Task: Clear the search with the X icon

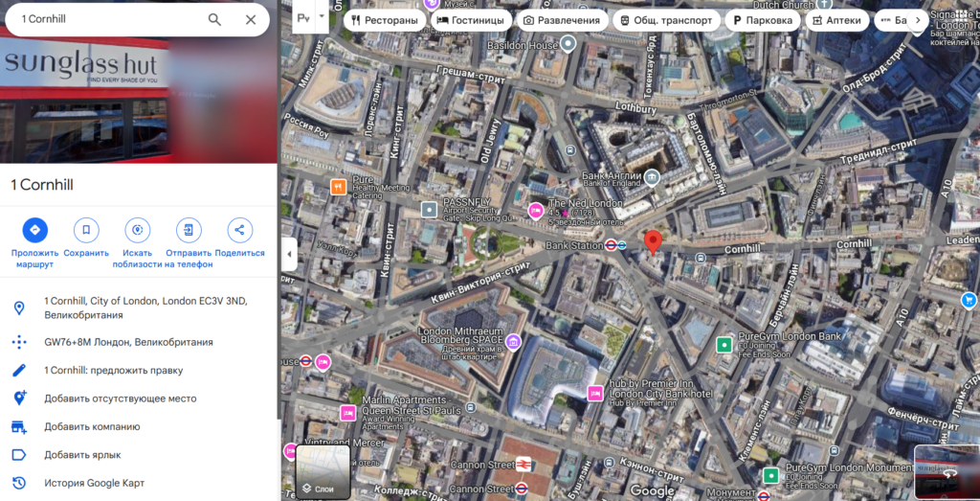Action: [251, 19]
